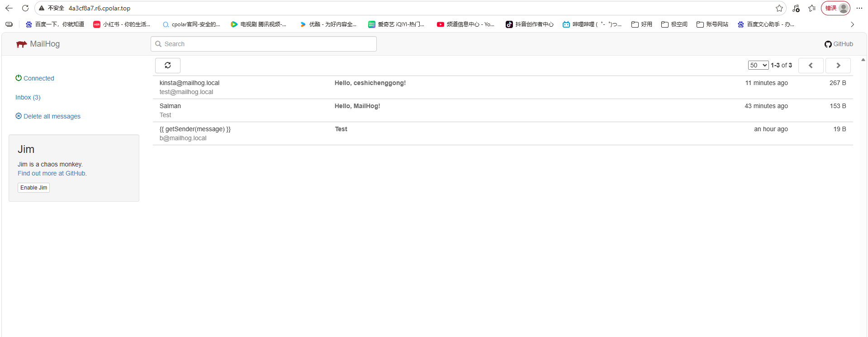Image resolution: width=868 pixels, height=337 pixels.
Task: Open the Find out more at GitHub link
Action: 52,173
